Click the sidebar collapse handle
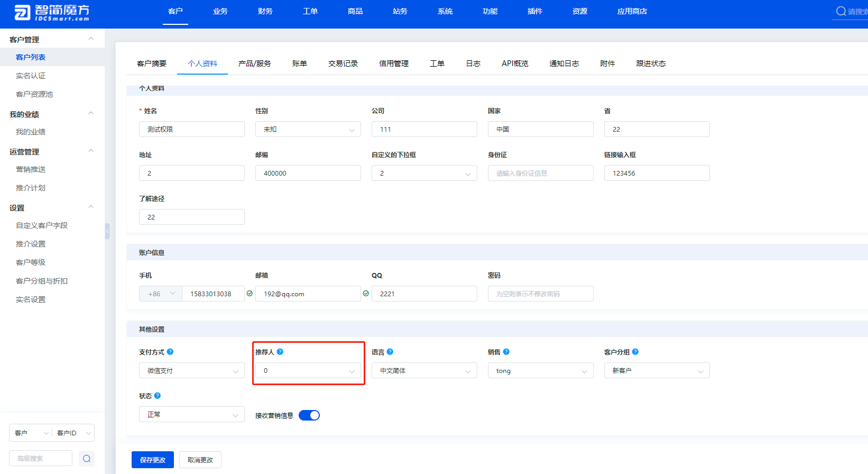The image size is (868, 474). [x=107, y=231]
